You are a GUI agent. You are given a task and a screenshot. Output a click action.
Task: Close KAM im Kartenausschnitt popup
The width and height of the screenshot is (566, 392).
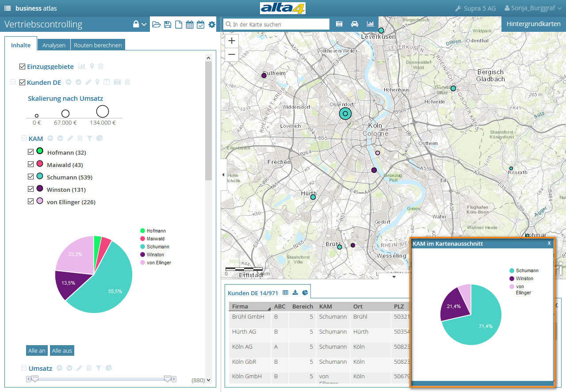pyautogui.click(x=549, y=243)
